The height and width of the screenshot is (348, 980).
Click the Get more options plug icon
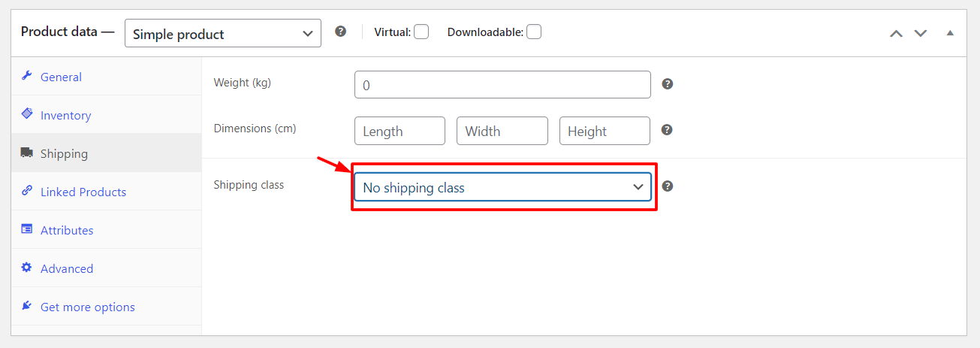tap(27, 306)
